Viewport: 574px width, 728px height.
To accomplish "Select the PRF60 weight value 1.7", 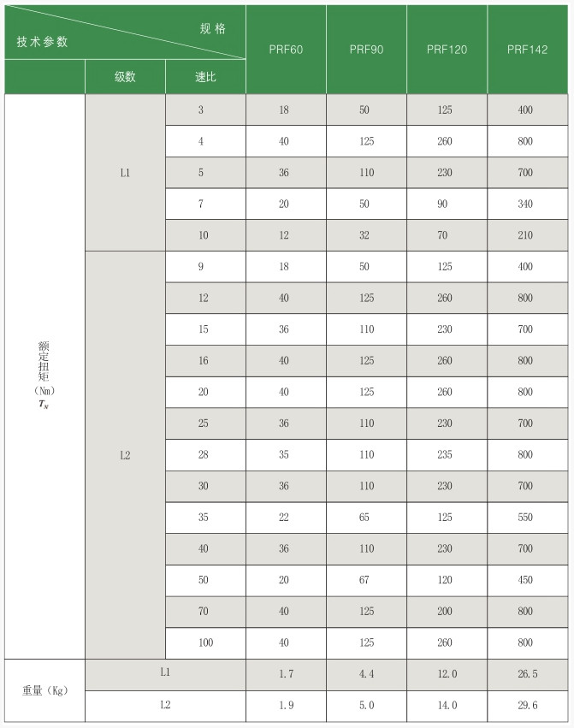I will (x=286, y=674).
